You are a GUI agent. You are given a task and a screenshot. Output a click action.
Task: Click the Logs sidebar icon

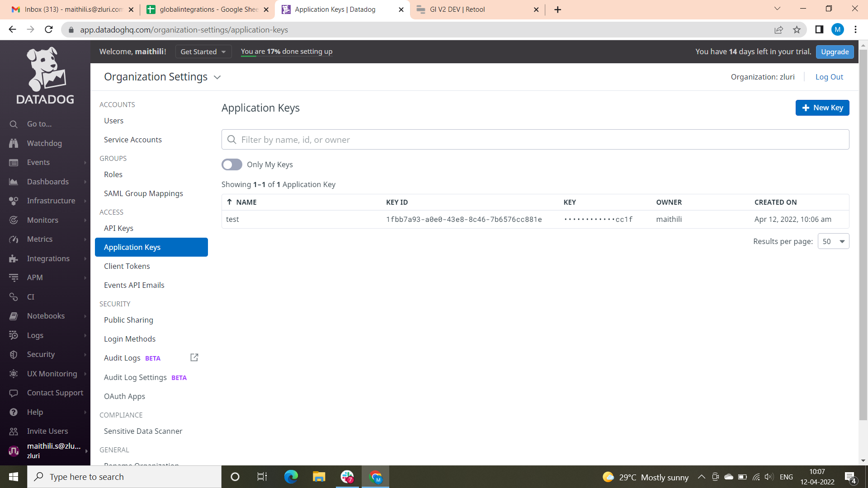pyautogui.click(x=14, y=335)
